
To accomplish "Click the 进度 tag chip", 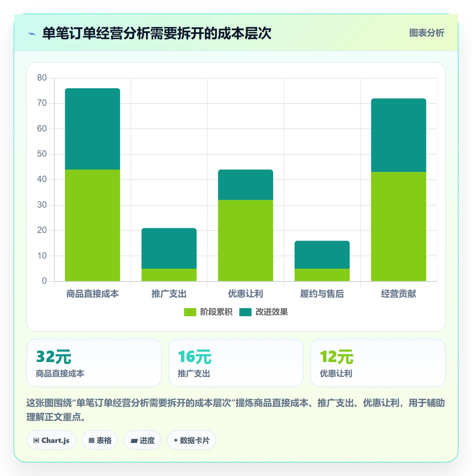I will coord(142,440).
